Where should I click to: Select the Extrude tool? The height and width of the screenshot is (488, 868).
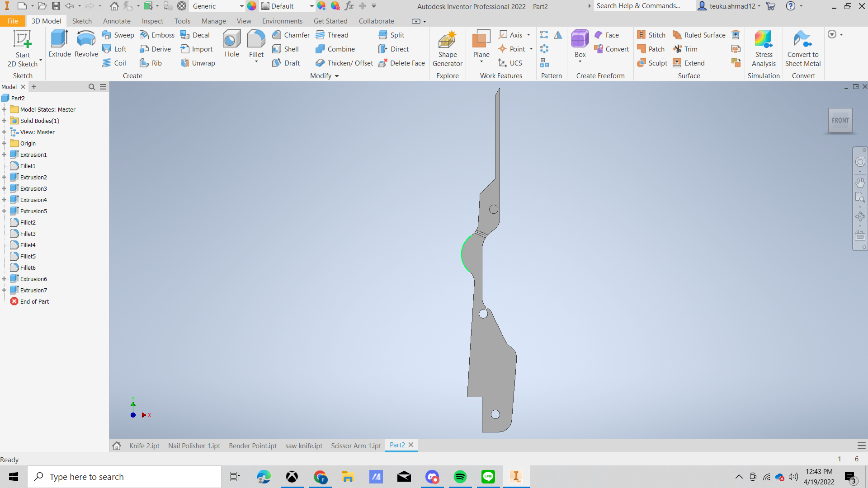point(59,44)
